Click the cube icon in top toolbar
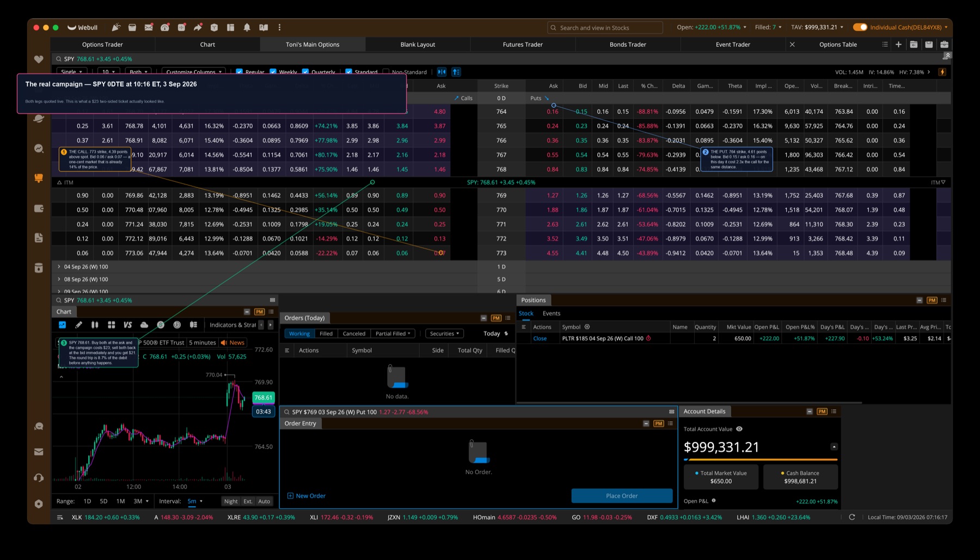The width and height of the screenshot is (980, 560). click(x=215, y=27)
